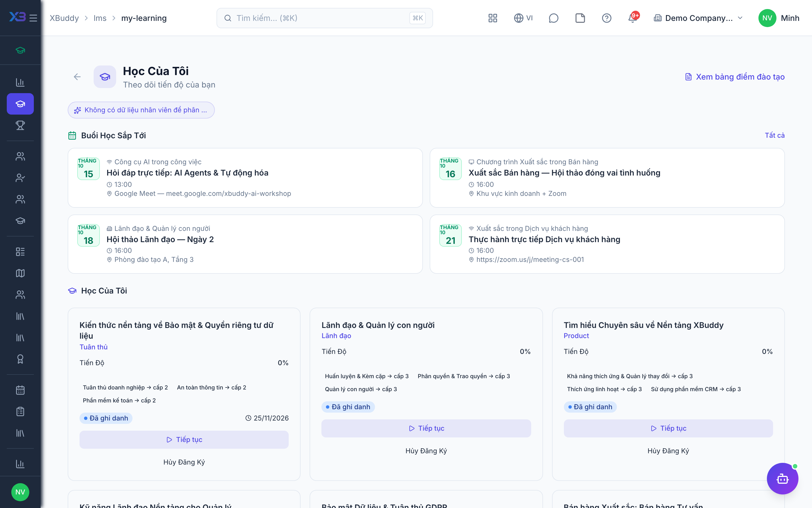The width and height of the screenshot is (812, 508).
Task: Click the Sử dụng phần mềm CRM → cấp 3 tag
Action: 696,389
